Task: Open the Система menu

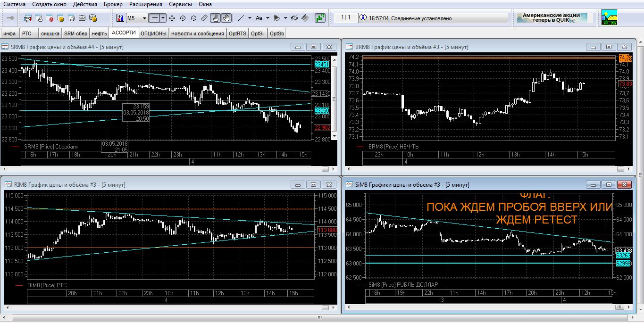Action: (15, 4)
